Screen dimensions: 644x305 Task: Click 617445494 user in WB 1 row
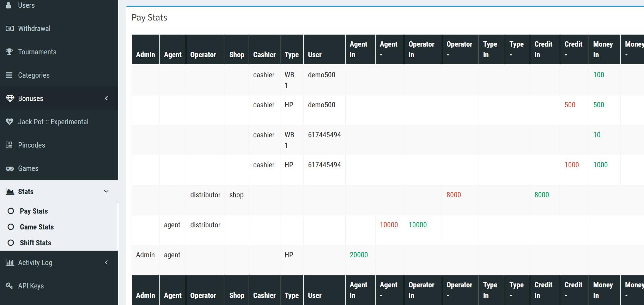[x=324, y=135]
